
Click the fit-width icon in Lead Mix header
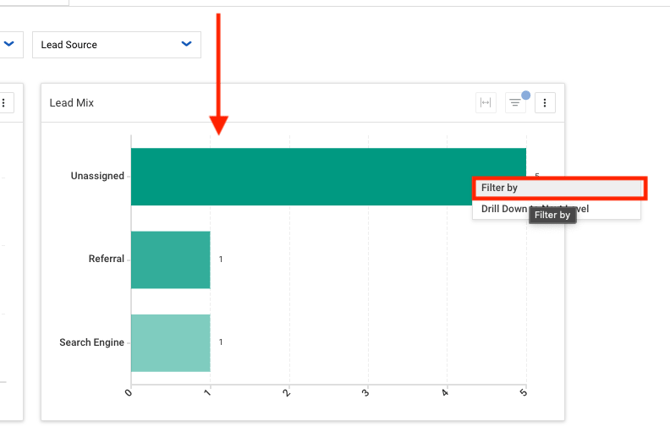pyautogui.click(x=486, y=103)
